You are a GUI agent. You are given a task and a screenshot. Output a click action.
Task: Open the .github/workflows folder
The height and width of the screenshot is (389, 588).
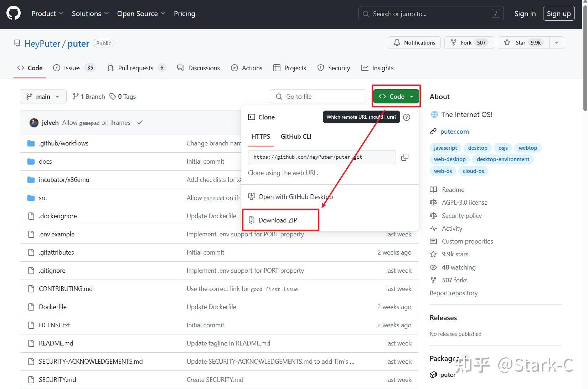[64, 143]
